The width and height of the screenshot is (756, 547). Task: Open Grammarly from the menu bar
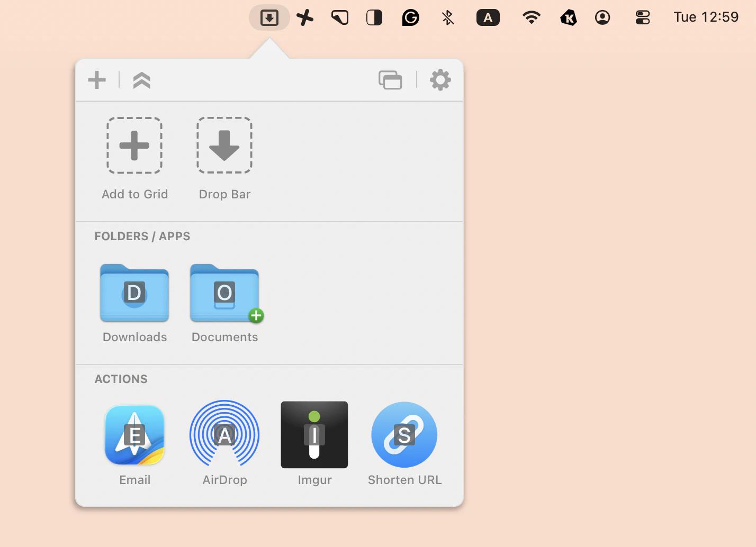pos(411,17)
